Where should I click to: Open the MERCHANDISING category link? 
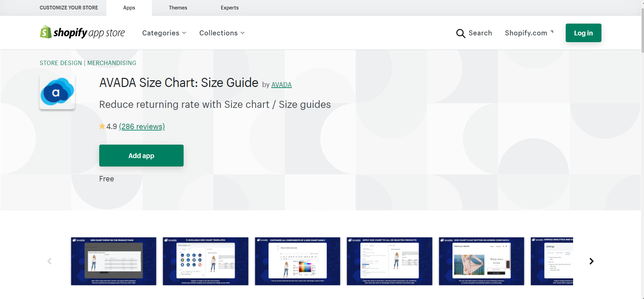click(112, 63)
